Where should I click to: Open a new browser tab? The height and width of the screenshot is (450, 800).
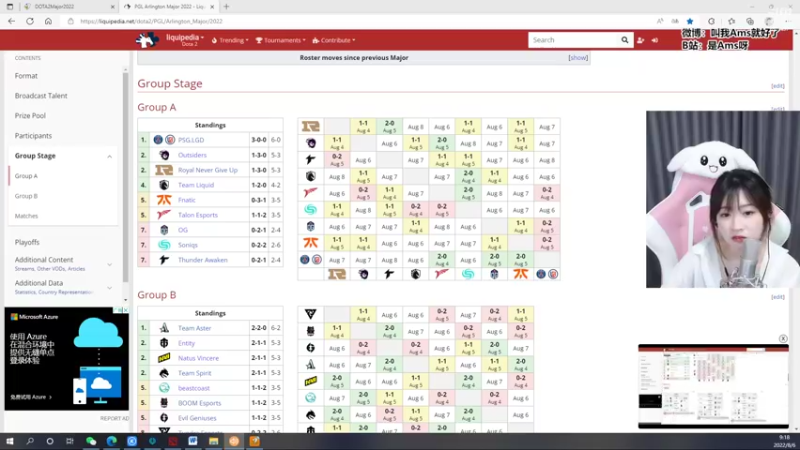tap(226, 7)
